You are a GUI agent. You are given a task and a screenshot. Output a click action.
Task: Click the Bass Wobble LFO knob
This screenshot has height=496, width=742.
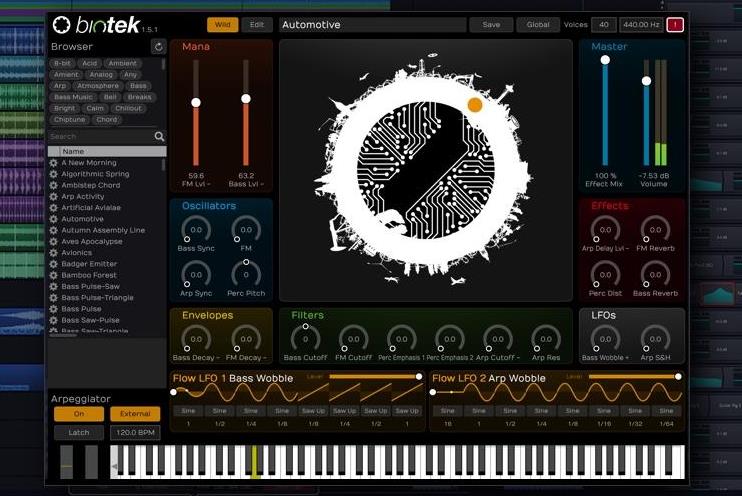[x=605, y=339]
